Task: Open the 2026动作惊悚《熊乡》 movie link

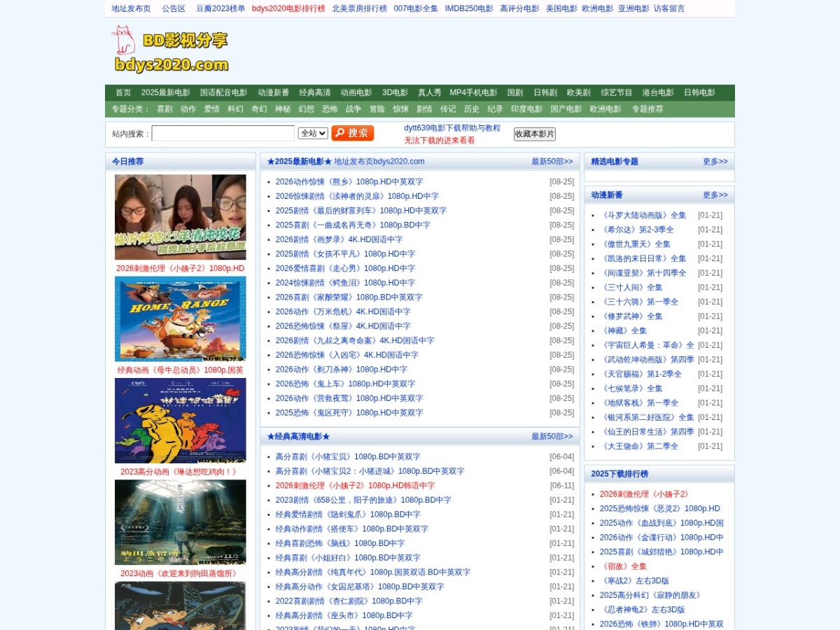Action: (349, 182)
